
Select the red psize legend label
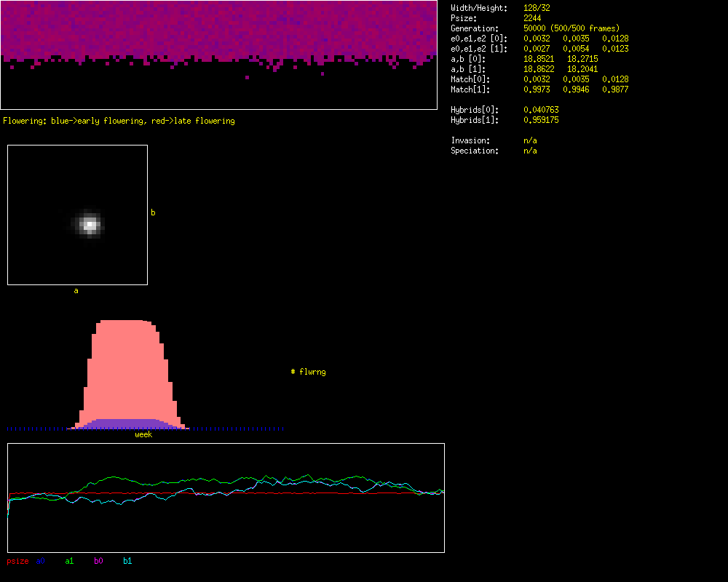pyautogui.click(x=17, y=561)
